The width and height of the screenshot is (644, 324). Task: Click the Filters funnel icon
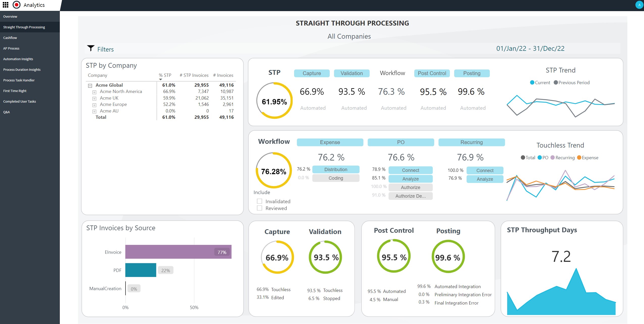[91, 48]
